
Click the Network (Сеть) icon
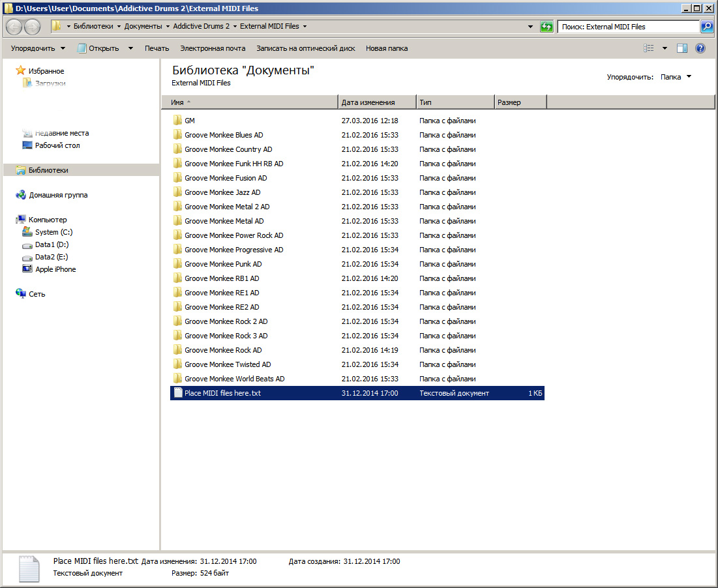(21, 293)
